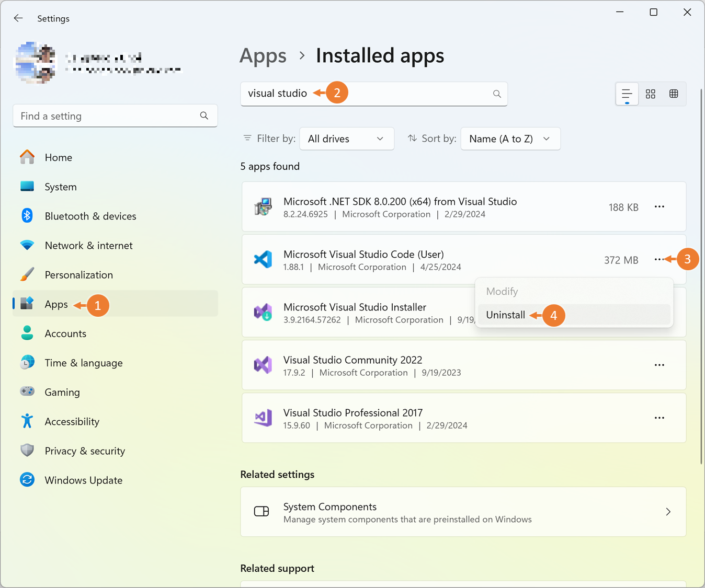Click the magnifier in Find a setting
Screen dimensions: 705x588
(x=204, y=116)
